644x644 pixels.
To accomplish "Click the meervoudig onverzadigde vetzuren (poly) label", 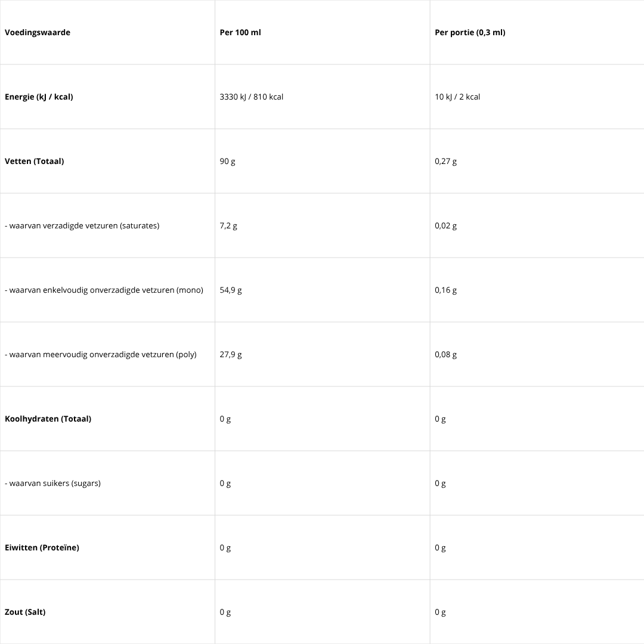I will pos(101,354).
